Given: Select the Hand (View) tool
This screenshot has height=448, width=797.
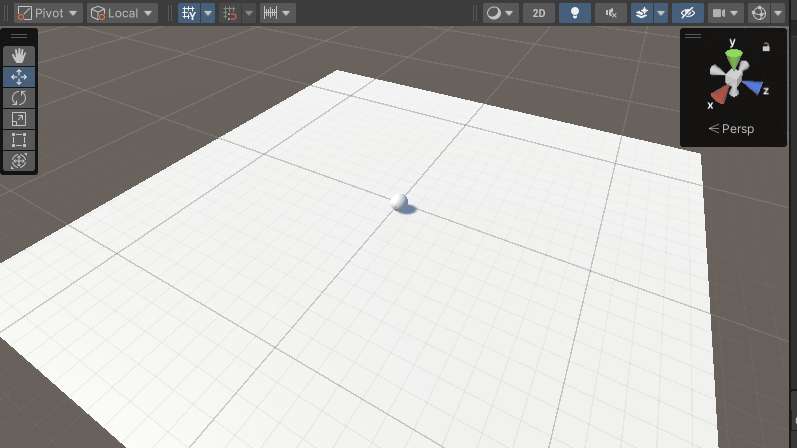Looking at the screenshot, I should pos(19,56).
